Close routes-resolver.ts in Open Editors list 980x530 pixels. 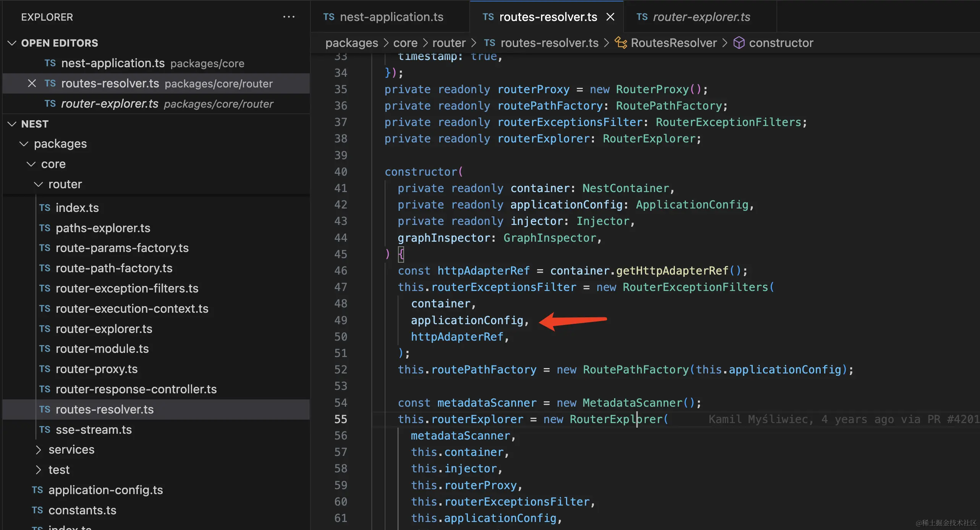tap(32, 83)
